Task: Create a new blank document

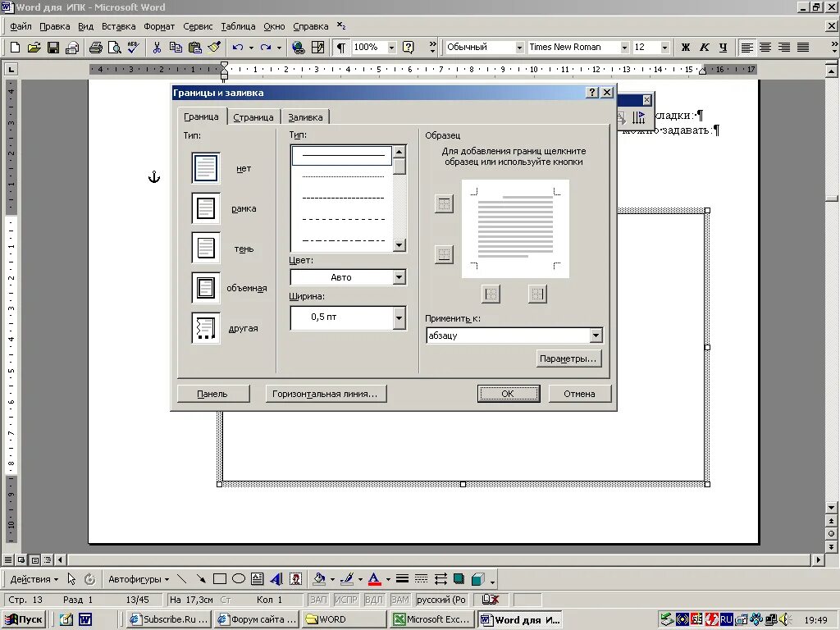Action: coord(15,47)
